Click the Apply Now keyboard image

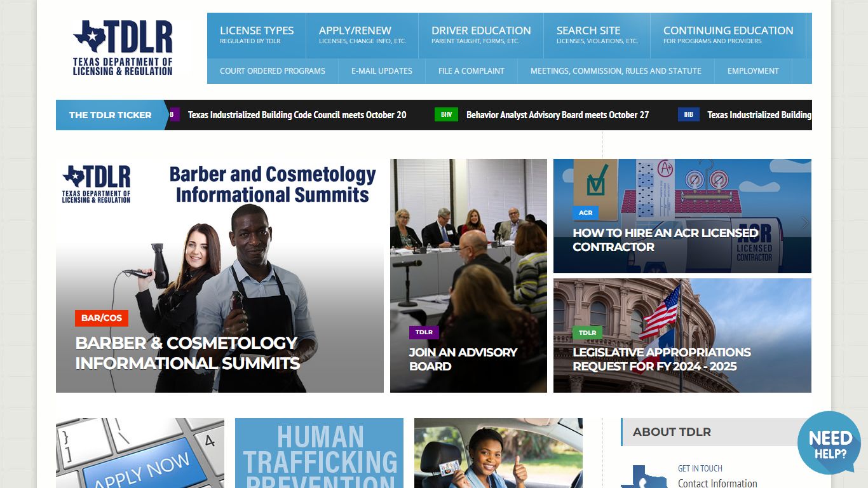click(x=140, y=453)
